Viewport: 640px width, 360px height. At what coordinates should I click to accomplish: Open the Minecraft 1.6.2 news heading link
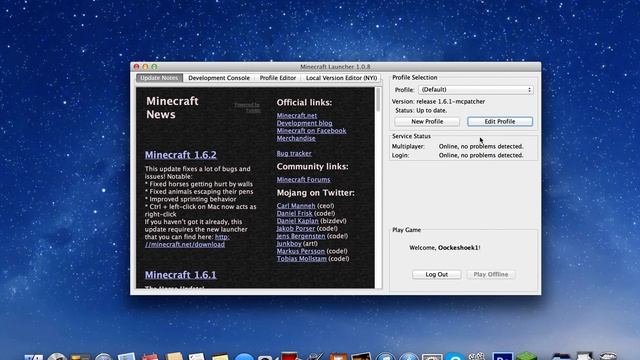pyautogui.click(x=181, y=155)
